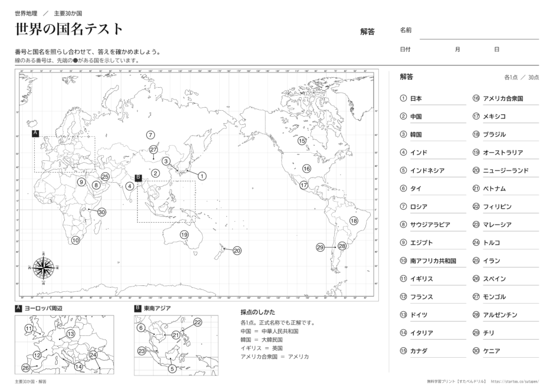Image resolution: width=554 pixels, height=392 pixels.
Task: Click answer list entry トルコ
Action: (492, 242)
